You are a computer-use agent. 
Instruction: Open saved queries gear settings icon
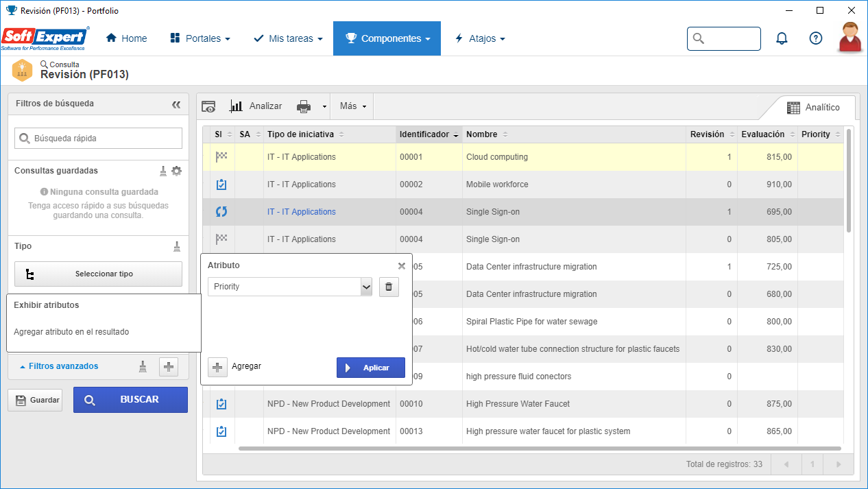click(x=177, y=171)
